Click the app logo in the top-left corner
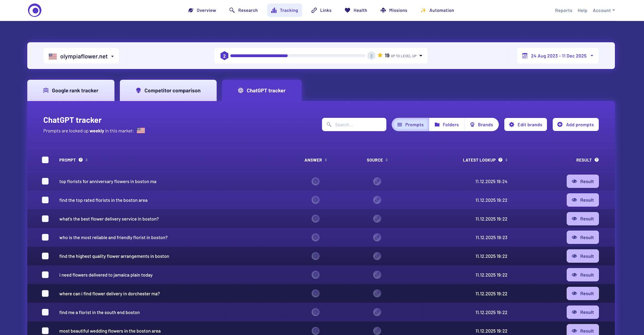The height and width of the screenshot is (335, 644). [x=35, y=10]
